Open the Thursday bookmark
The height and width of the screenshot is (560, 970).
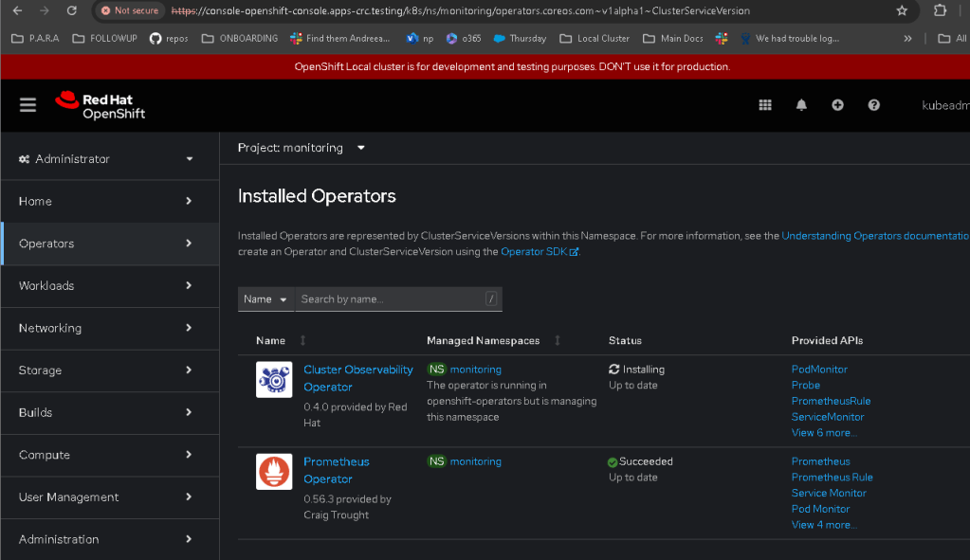pos(520,38)
